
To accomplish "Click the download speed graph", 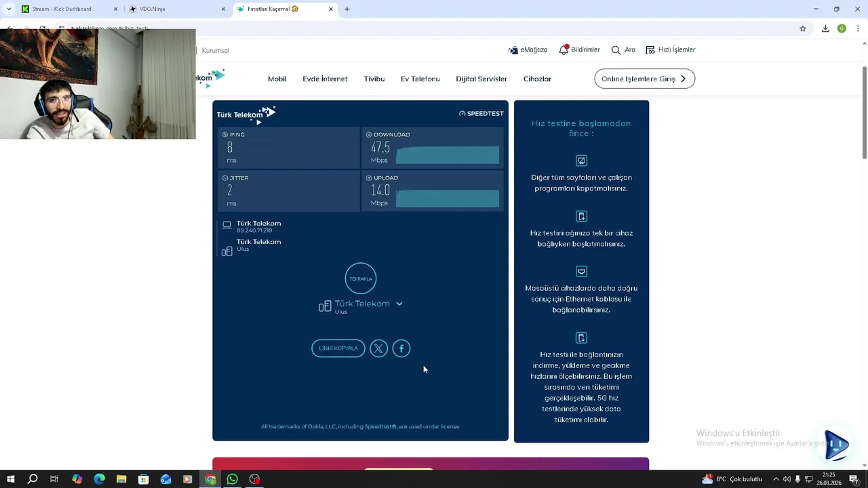I will 448,155.
